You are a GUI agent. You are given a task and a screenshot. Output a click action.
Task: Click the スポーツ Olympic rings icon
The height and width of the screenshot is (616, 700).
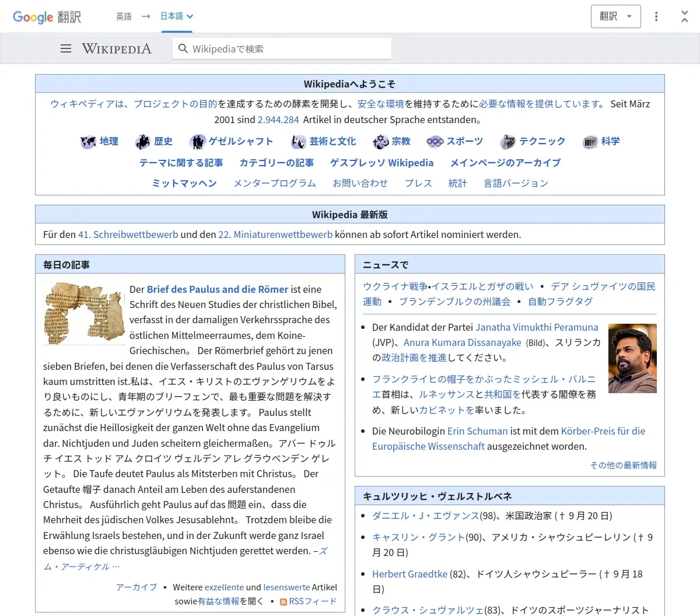pos(435,142)
